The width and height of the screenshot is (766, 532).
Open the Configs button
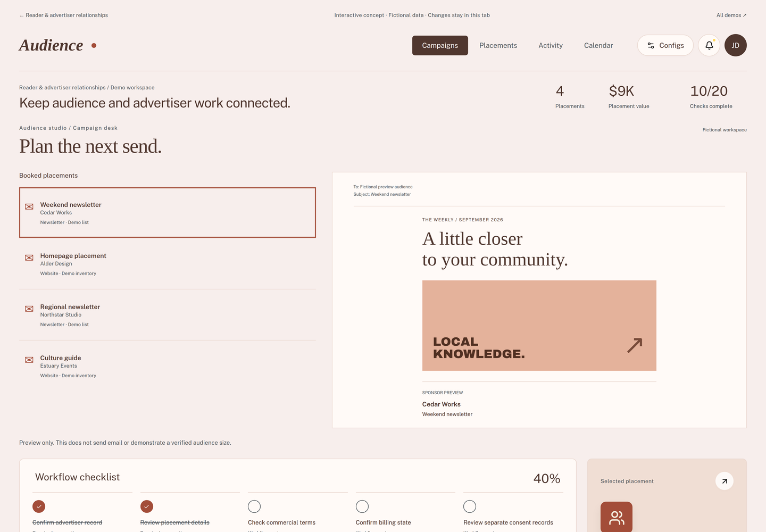665,45
